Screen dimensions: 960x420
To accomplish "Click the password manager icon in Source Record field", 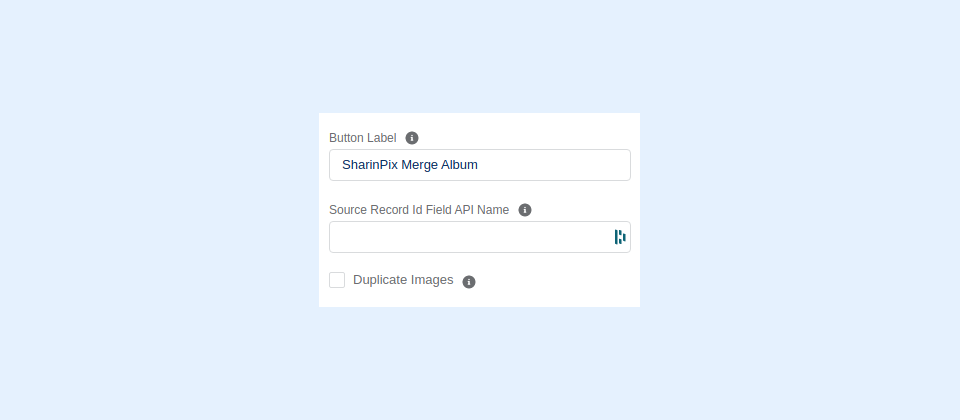I will [620, 237].
